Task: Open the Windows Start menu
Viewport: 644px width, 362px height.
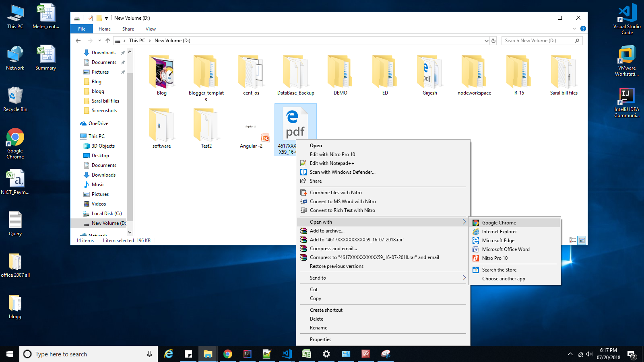Action: pyautogui.click(x=10, y=354)
